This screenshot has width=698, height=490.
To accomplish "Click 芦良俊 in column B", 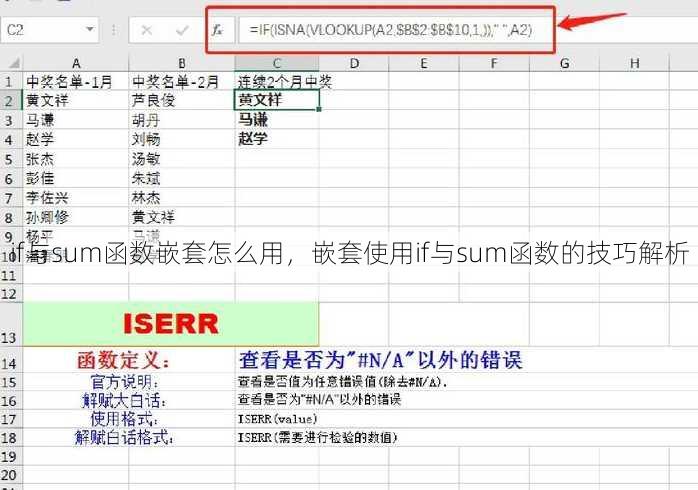I will [x=182, y=101].
